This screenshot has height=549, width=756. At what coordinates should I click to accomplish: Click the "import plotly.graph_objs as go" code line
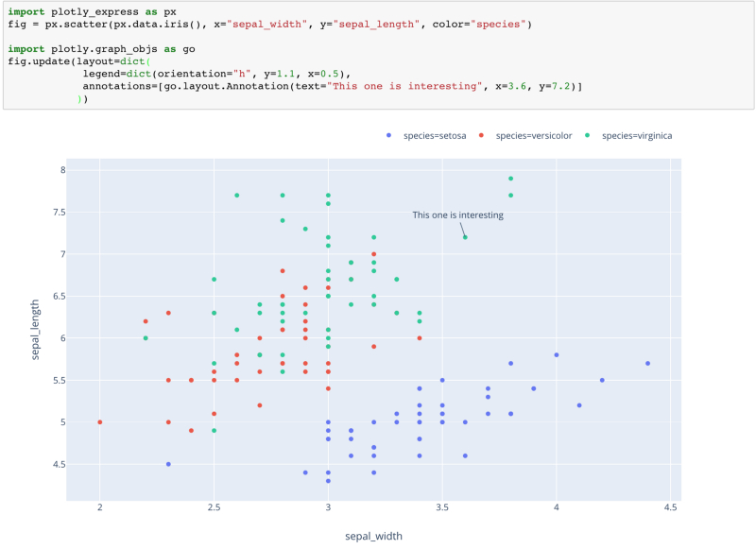(x=101, y=49)
